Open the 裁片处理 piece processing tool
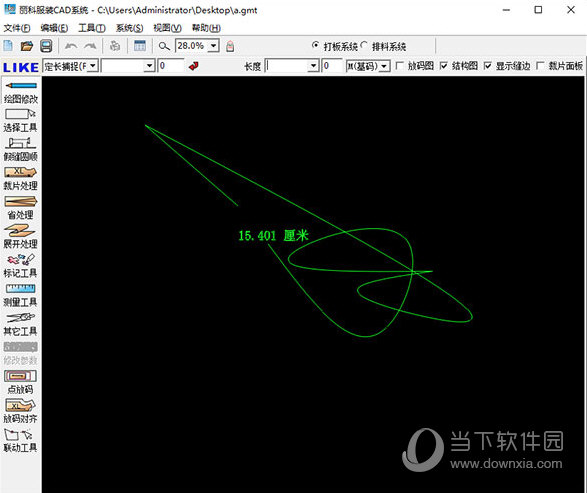The height and width of the screenshot is (493, 587). 21,179
